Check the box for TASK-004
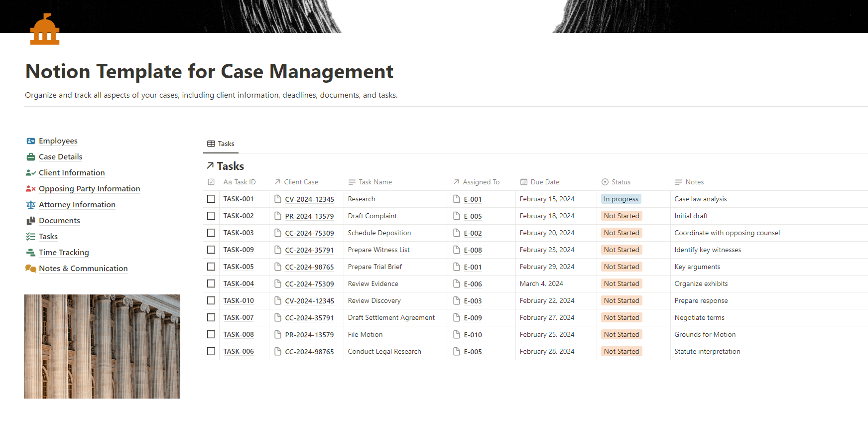 point(211,283)
